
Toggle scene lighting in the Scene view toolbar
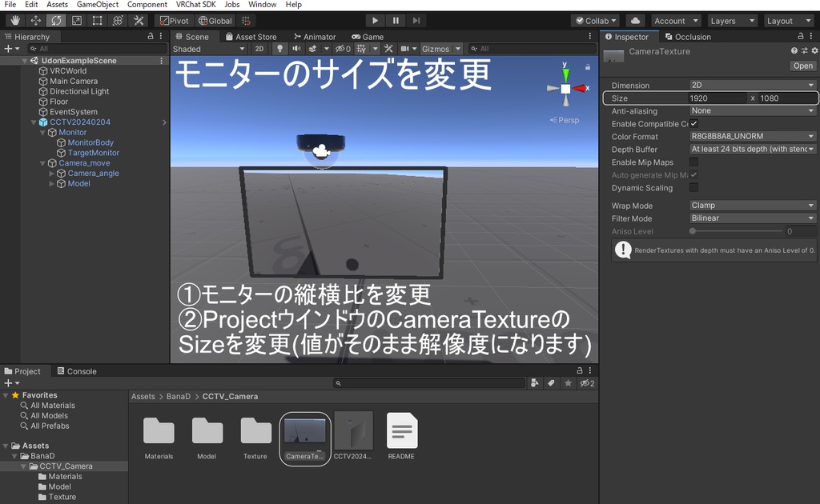280,48
